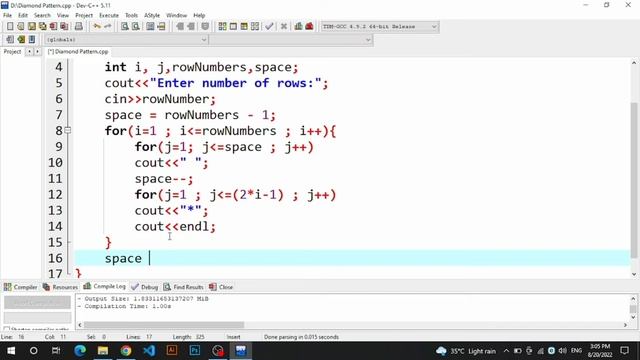Viewport: 640px width, 360px height.
Task: Toggle the Shorten compiler paths checkbox
Action: (7, 329)
